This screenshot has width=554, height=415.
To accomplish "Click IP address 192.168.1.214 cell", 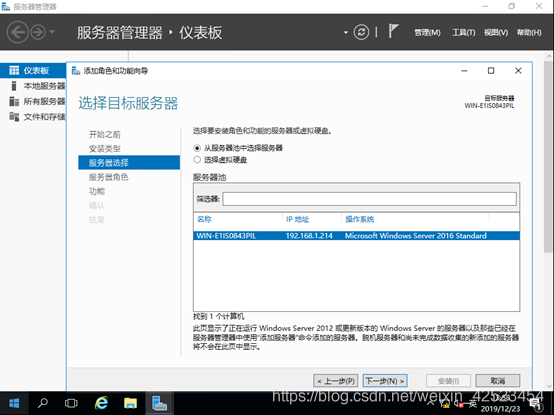I will [309, 236].
